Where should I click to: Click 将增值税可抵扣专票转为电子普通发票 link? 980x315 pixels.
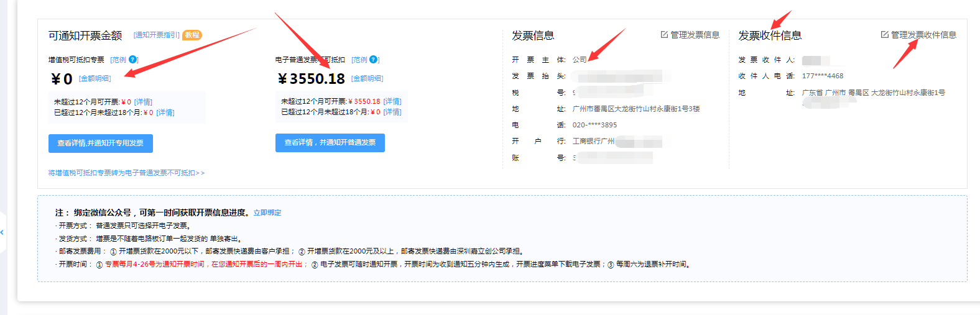pyautogui.click(x=126, y=173)
